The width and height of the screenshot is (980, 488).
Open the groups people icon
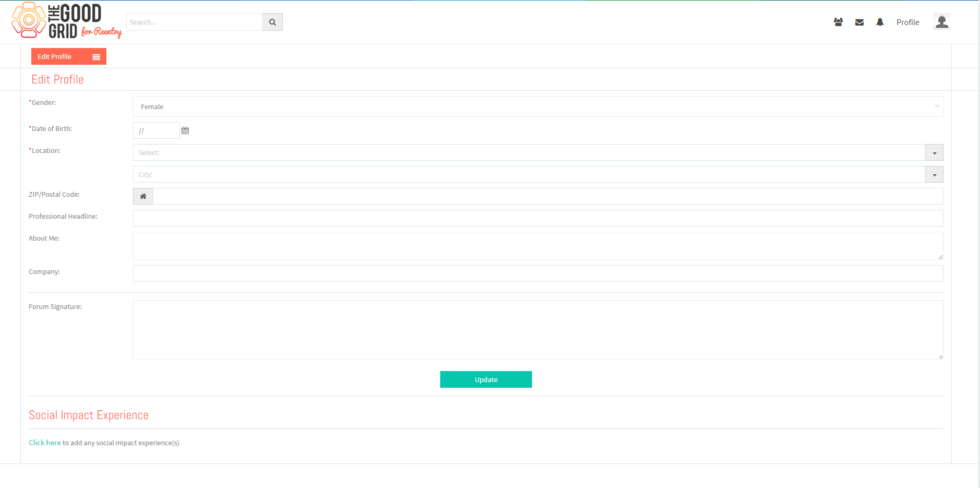(x=838, y=22)
